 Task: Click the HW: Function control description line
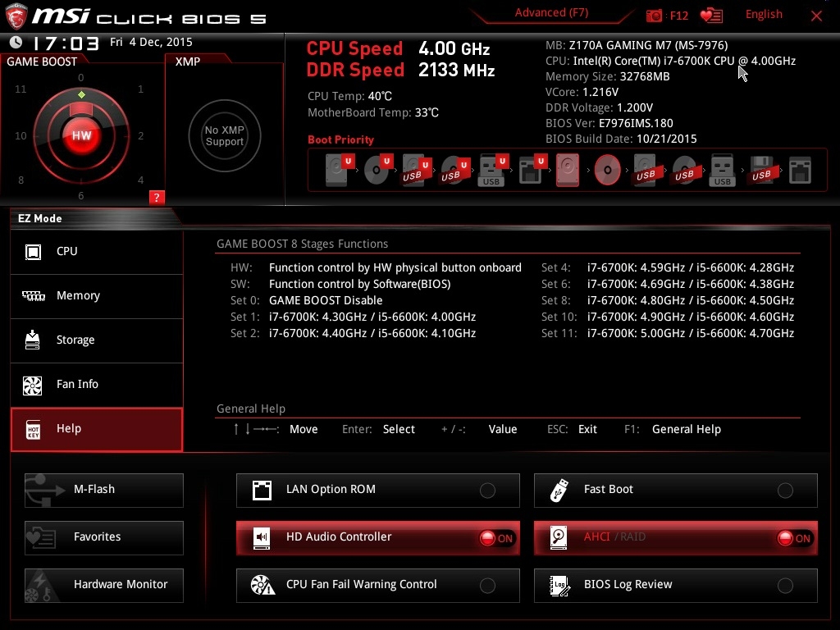click(376, 267)
